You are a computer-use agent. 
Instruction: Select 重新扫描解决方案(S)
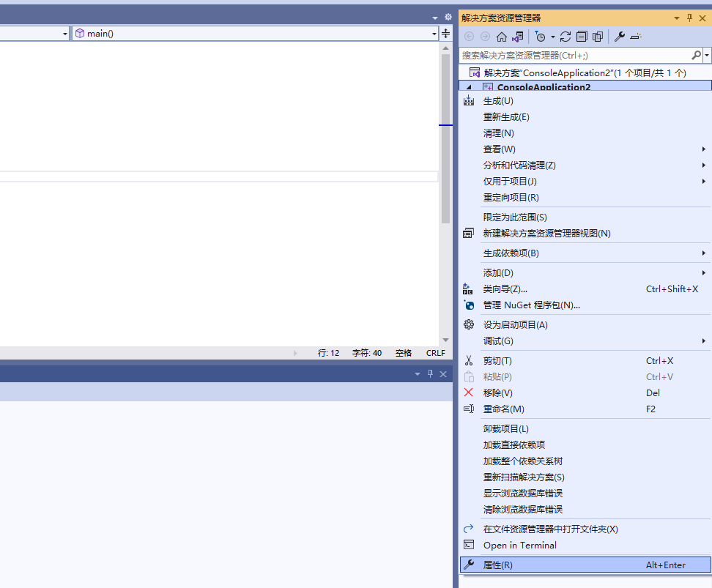585,477
